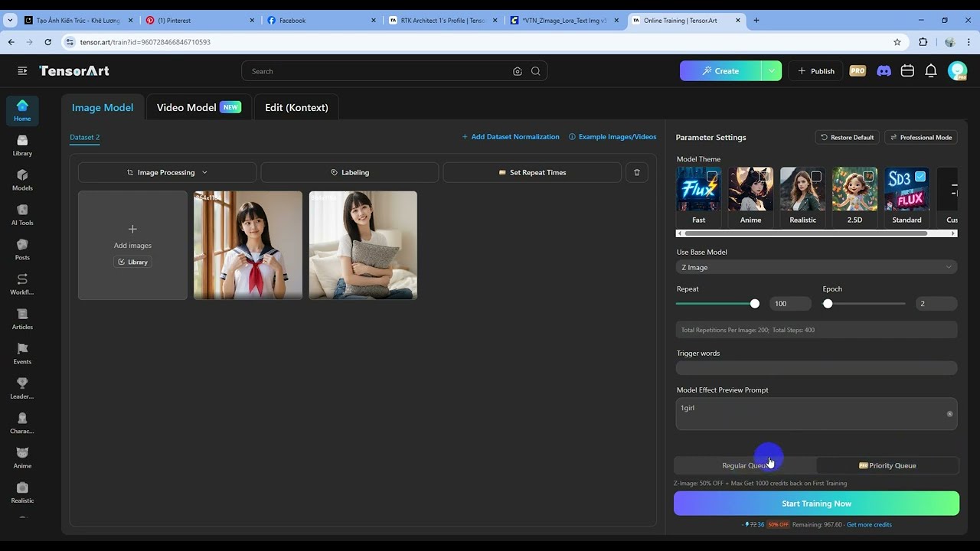The width and height of the screenshot is (980, 551).
Task: Switch to Professional Mode
Action: click(921, 137)
